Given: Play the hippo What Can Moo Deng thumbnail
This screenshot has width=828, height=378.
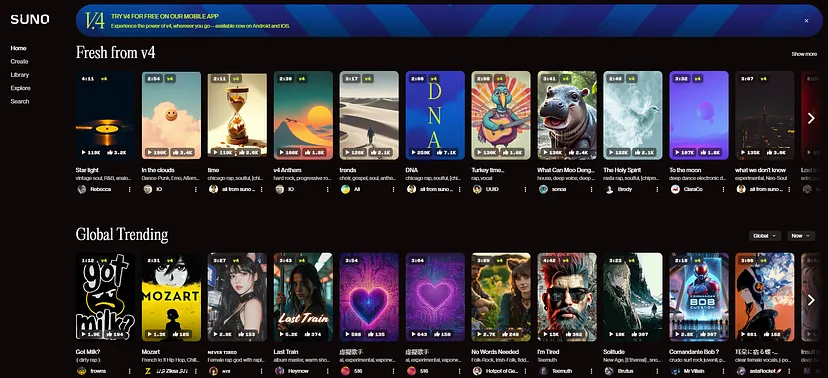Looking at the screenshot, I should [567, 115].
